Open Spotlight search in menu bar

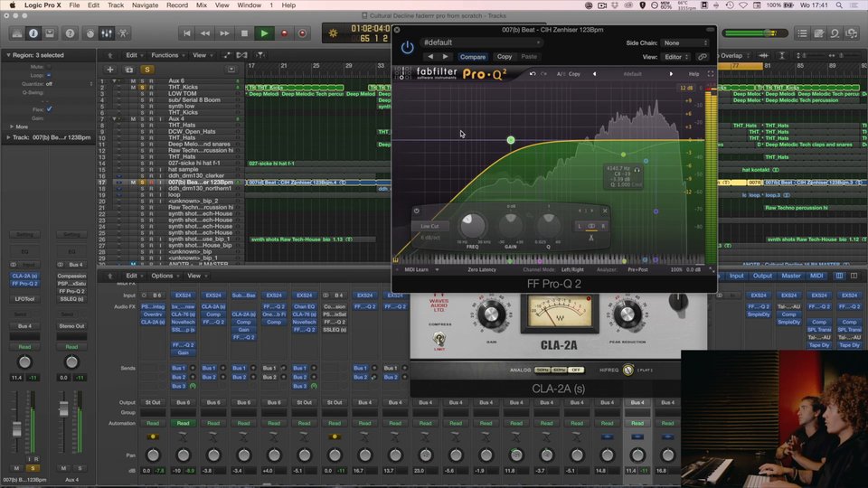click(839, 5)
